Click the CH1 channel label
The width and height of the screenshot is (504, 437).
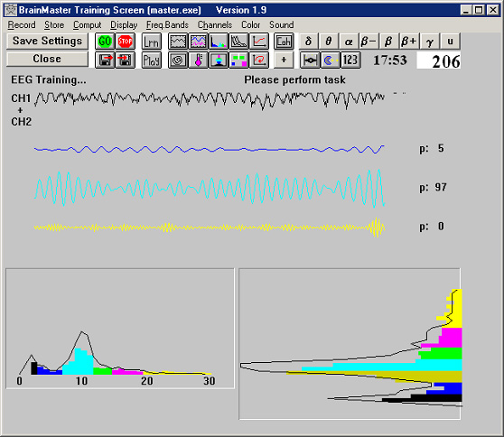point(21,98)
